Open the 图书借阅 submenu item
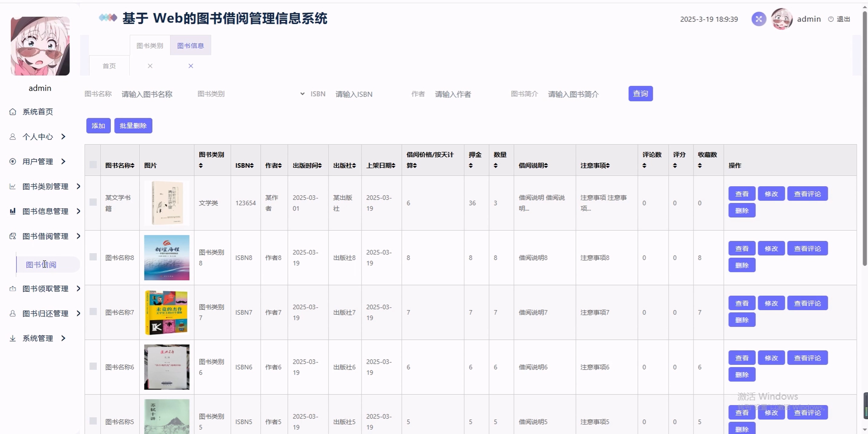Screen dimensions: 868x434 tap(41, 265)
